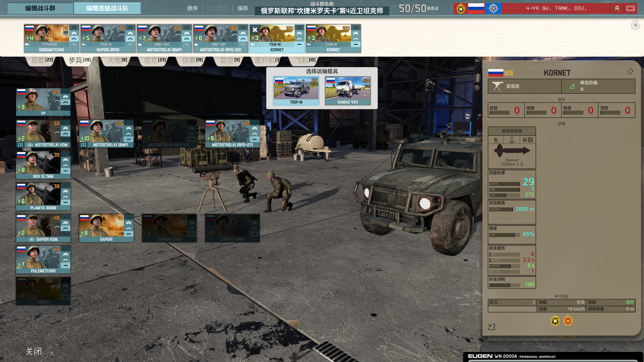
Task: Click the red badge under unit traits
Action: (x=568, y=321)
